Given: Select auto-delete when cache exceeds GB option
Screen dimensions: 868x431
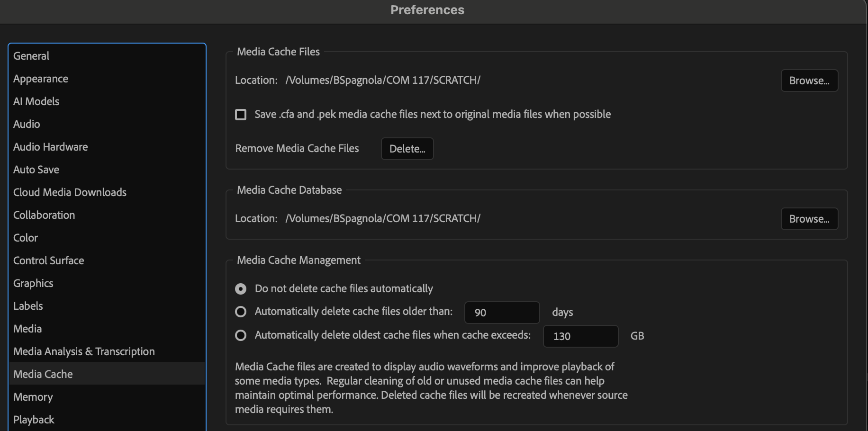Looking at the screenshot, I should click(241, 335).
